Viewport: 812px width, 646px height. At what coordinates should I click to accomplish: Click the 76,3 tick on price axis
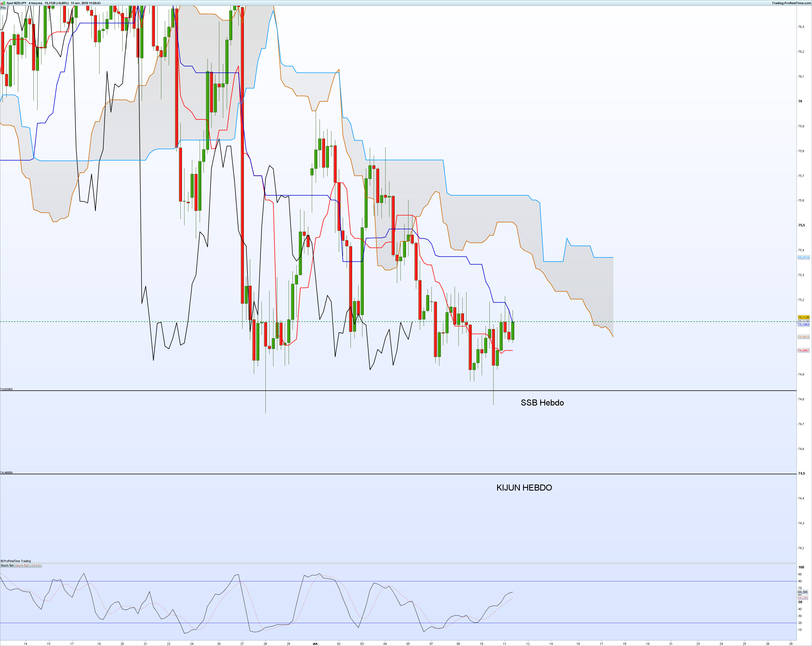coord(801,27)
